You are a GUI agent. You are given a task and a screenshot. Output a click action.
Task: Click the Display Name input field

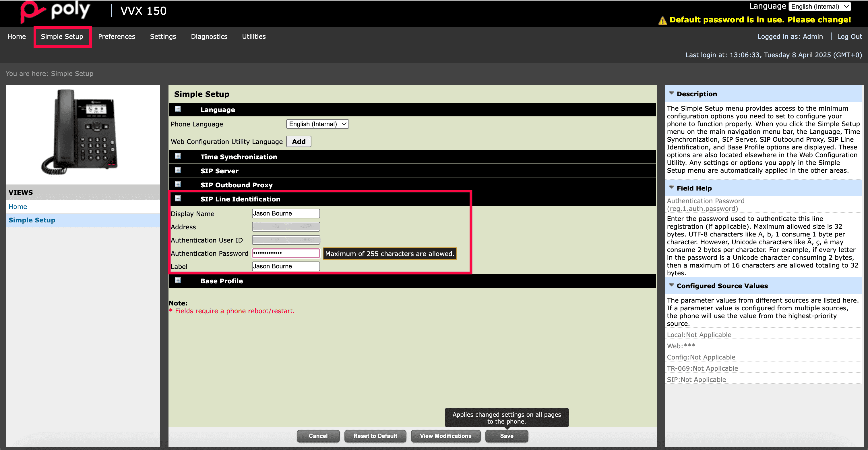pyautogui.click(x=285, y=214)
